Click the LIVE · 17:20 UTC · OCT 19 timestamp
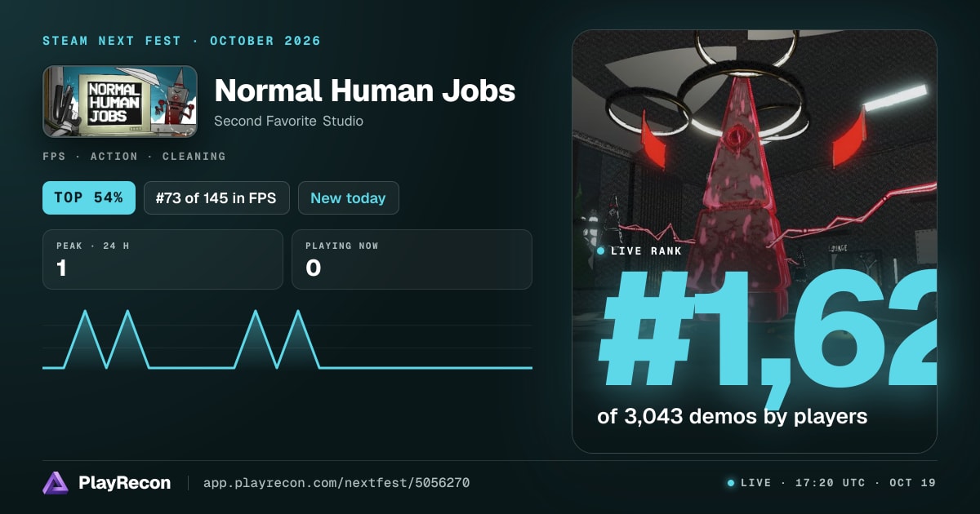 click(831, 483)
